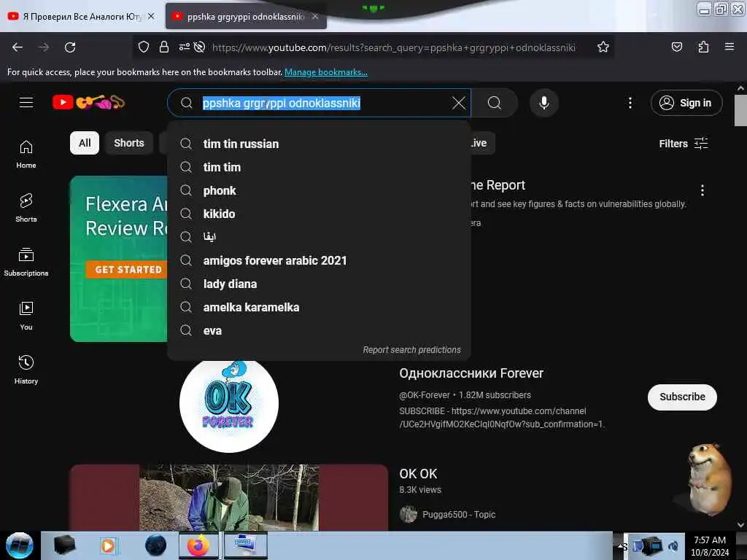
Task: Open the Firefox application menu (hamburger)
Action: 729,47
